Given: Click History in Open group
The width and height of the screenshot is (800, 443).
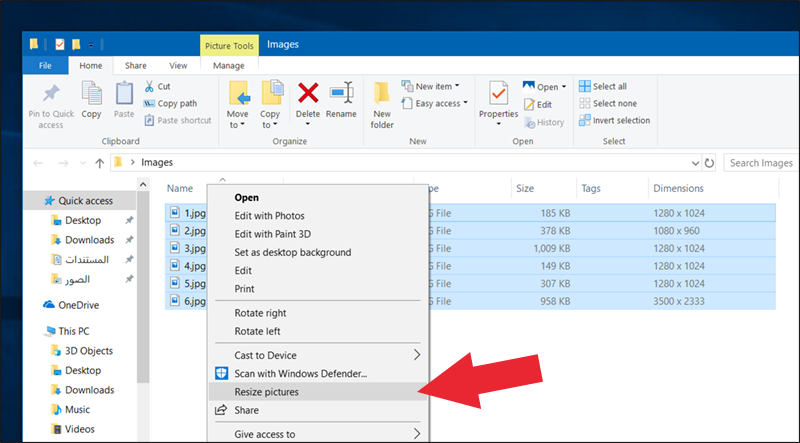Looking at the screenshot, I should 544,122.
